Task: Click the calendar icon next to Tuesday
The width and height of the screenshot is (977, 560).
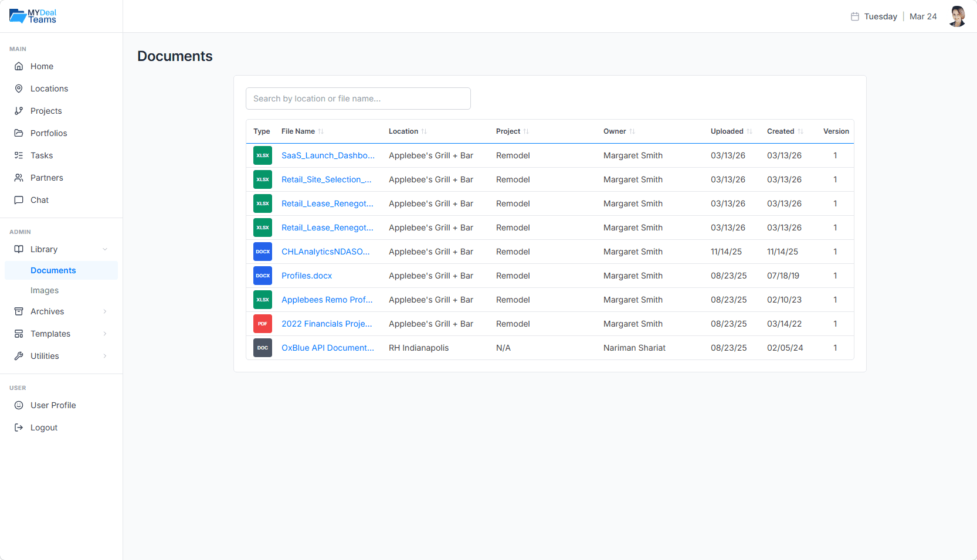Action: coord(853,16)
